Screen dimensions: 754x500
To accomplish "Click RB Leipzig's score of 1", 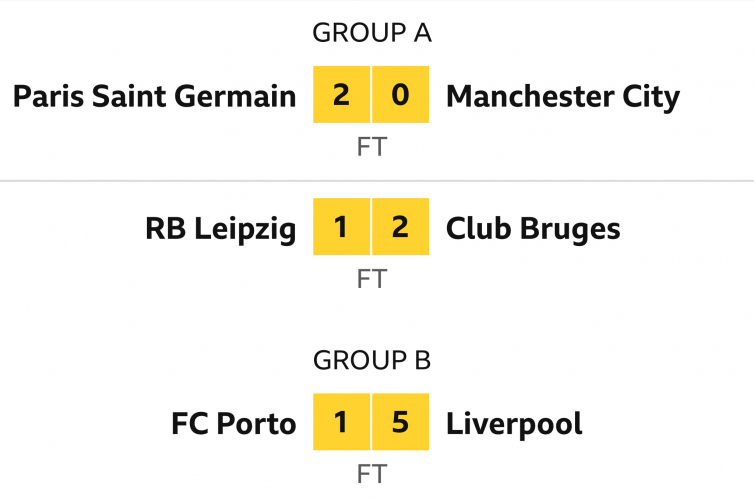I will pos(341,227).
